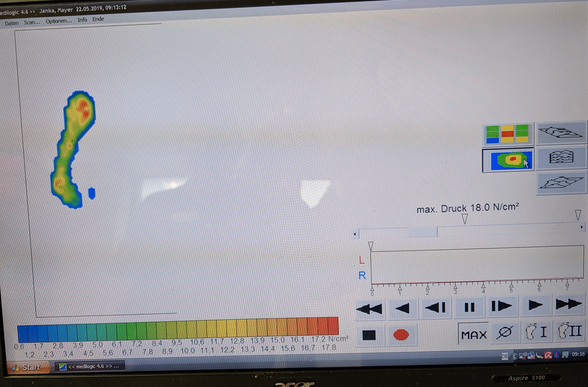
Task: Open the Daten menu
Action: pyautogui.click(x=12, y=23)
